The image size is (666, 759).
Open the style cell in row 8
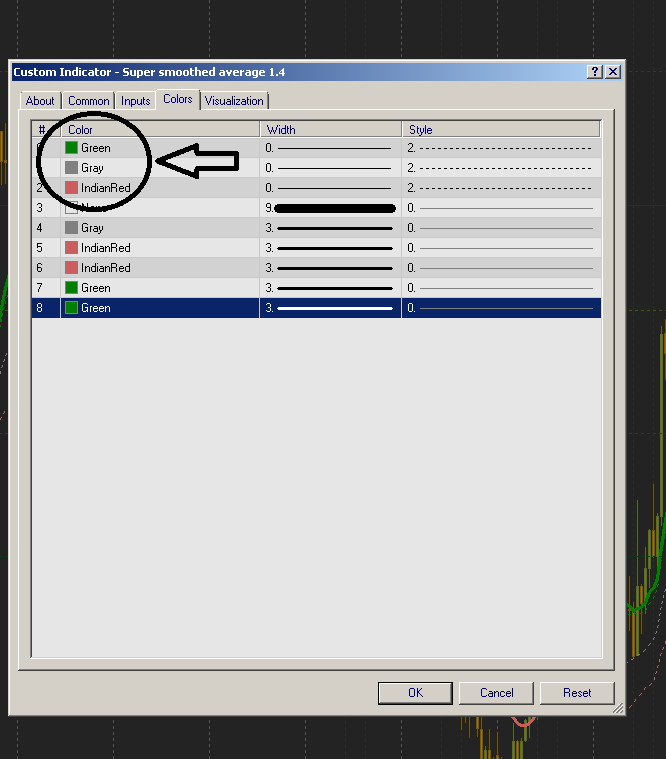[502, 308]
